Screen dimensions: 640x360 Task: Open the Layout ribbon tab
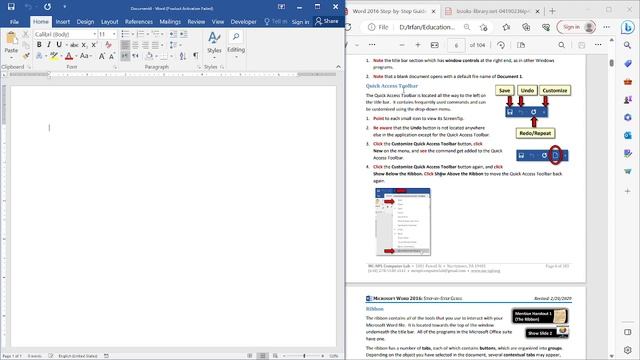click(109, 22)
